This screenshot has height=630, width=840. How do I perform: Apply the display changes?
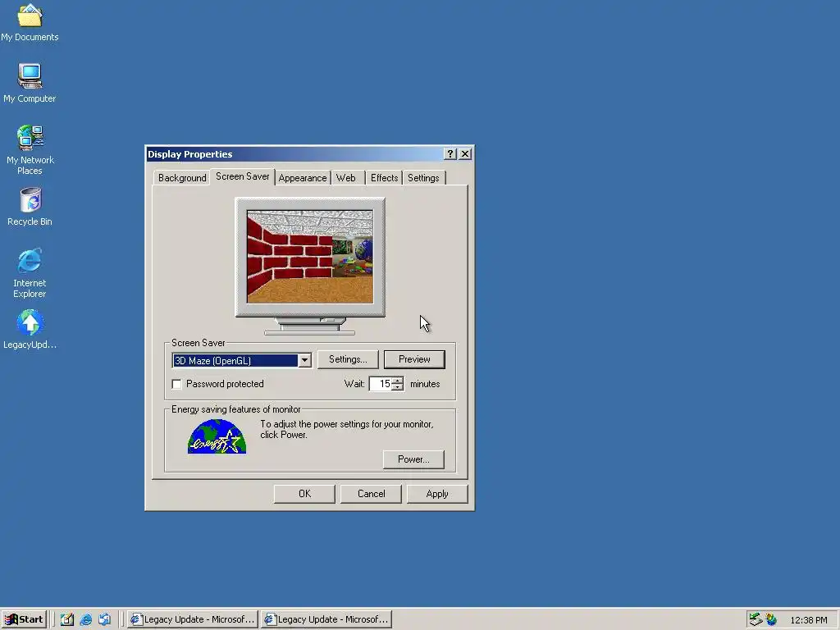pyautogui.click(x=437, y=494)
